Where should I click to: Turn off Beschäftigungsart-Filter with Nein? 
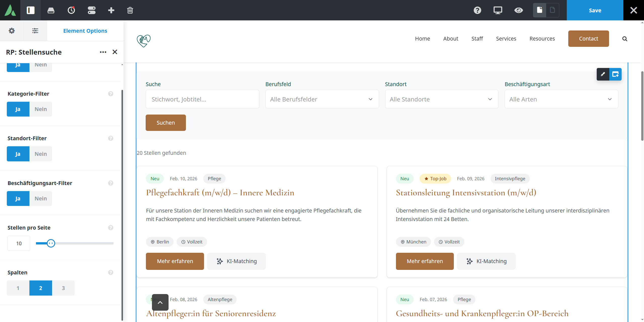click(41, 198)
